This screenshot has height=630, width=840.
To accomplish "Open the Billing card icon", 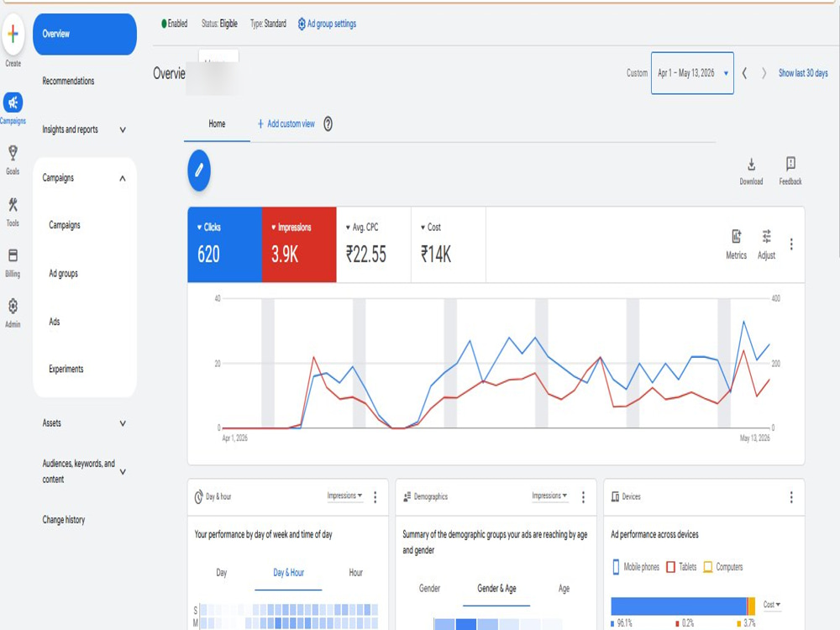I will (13, 255).
